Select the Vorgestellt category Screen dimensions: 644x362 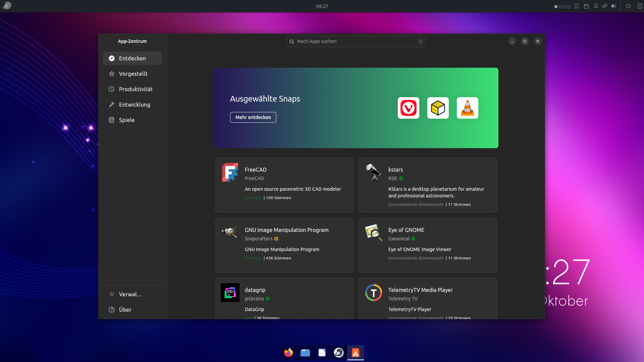click(132, 74)
